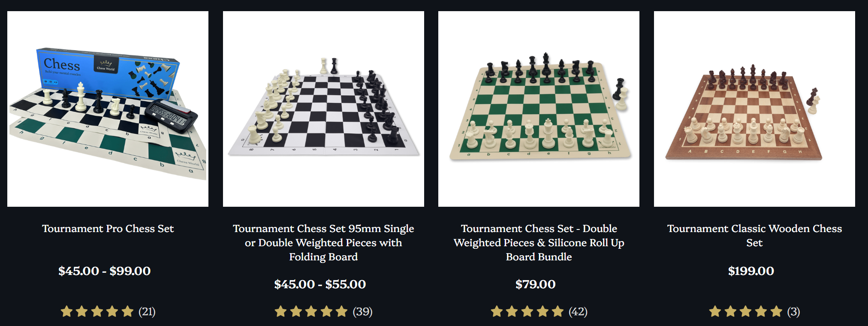Open the (39) reviews count
The height and width of the screenshot is (326, 868).
pos(362,311)
